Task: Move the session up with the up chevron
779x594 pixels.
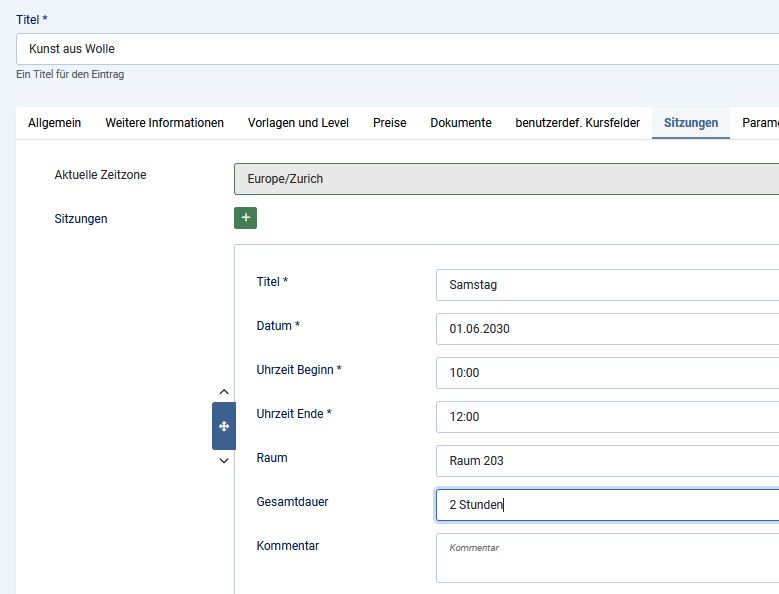Action: [x=224, y=392]
